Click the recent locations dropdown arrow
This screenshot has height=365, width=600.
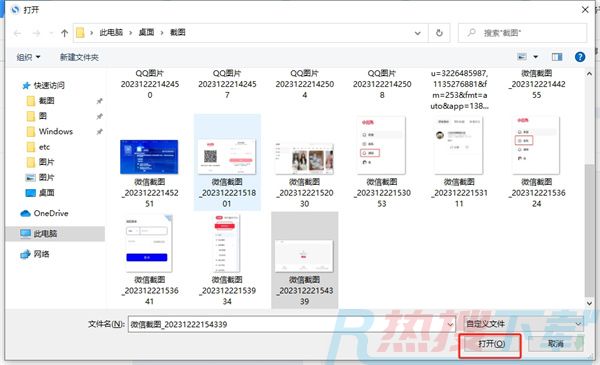pyautogui.click(x=51, y=33)
